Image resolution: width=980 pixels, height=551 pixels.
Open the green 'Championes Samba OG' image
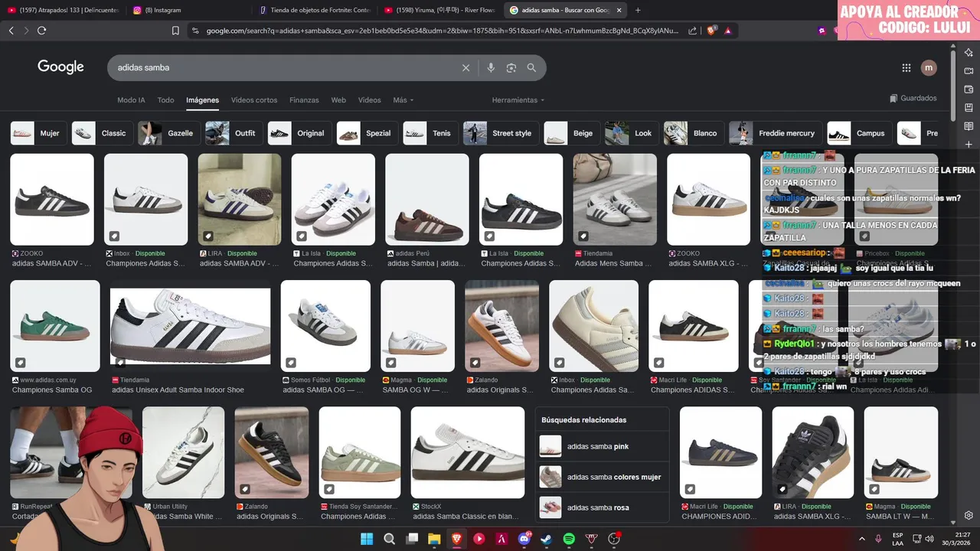tap(55, 326)
